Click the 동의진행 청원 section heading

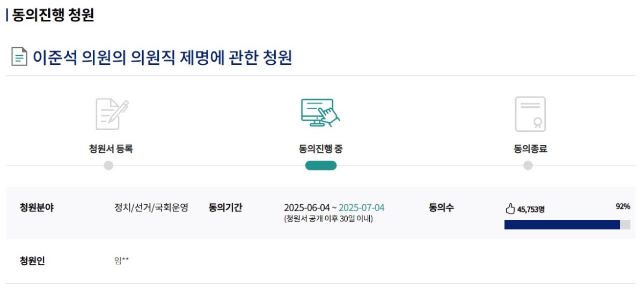(53, 16)
